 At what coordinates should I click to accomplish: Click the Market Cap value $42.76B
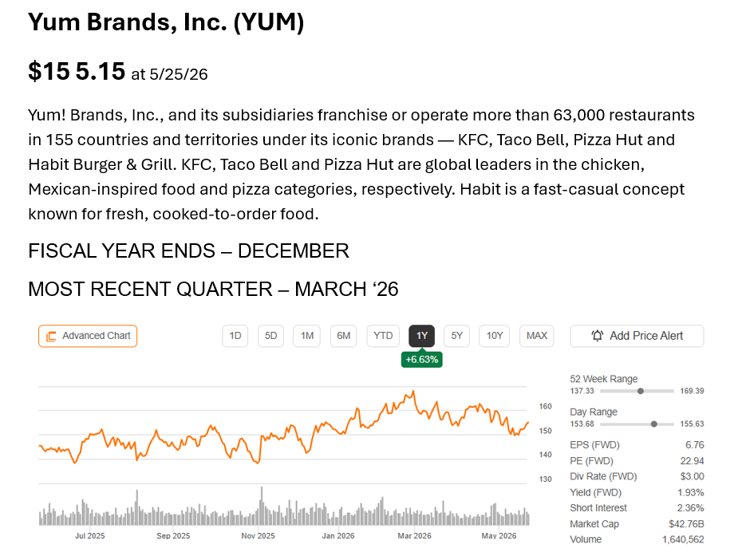point(686,523)
